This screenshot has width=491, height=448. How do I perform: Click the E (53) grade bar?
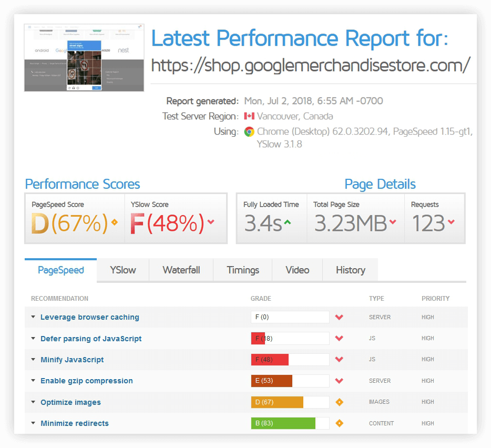(290, 381)
